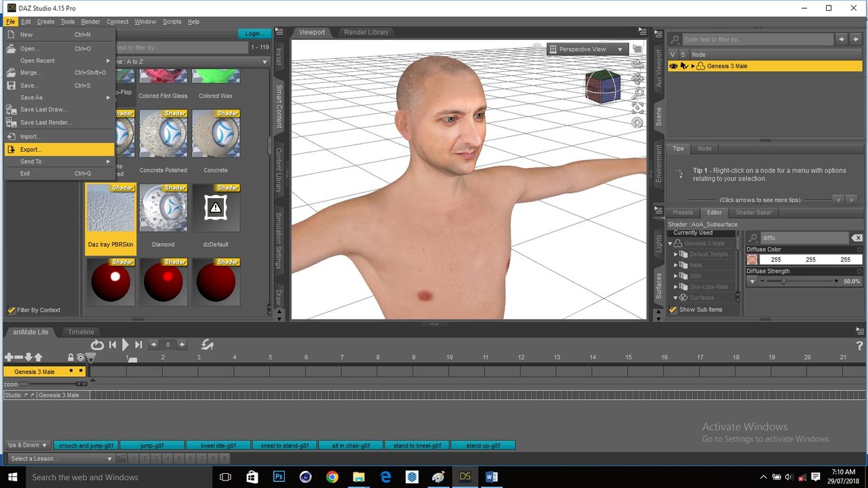Click Export in the File menu
Screen dimensions: 868x488
pyautogui.click(x=59, y=149)
